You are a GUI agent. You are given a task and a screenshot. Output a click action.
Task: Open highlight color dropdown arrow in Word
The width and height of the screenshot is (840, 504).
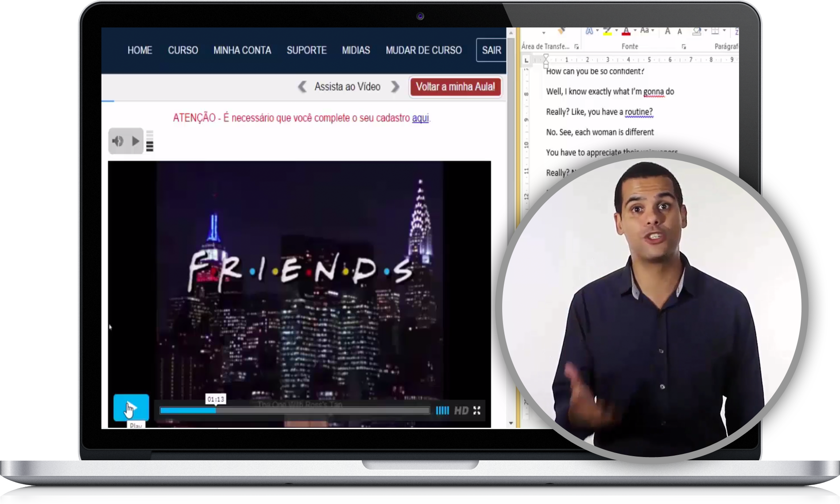coord(616,31)
